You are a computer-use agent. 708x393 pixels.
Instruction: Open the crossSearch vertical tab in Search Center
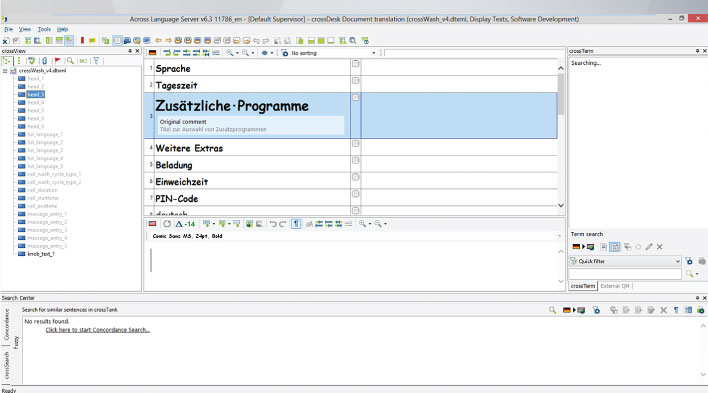pos(7,365)
